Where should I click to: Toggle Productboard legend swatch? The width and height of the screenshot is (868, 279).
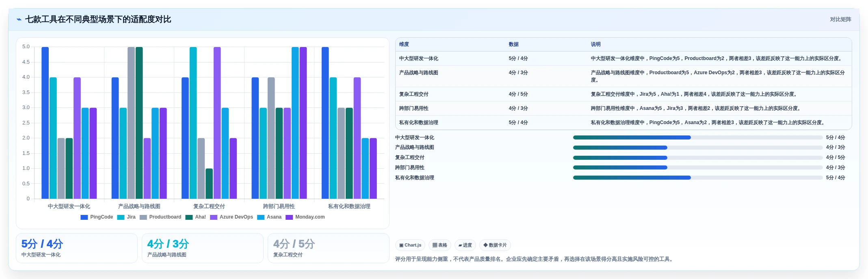coord(143,217)
